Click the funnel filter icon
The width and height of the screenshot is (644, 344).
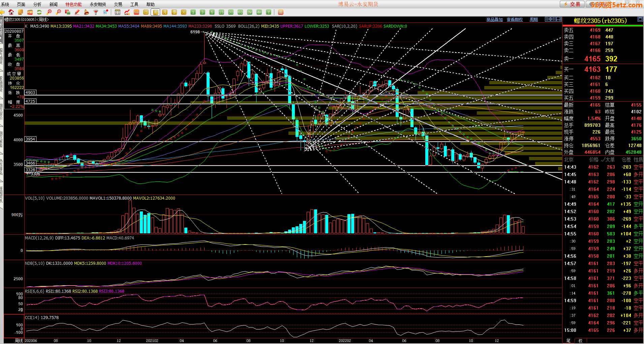pyautogui.click(x=96, y=12)
